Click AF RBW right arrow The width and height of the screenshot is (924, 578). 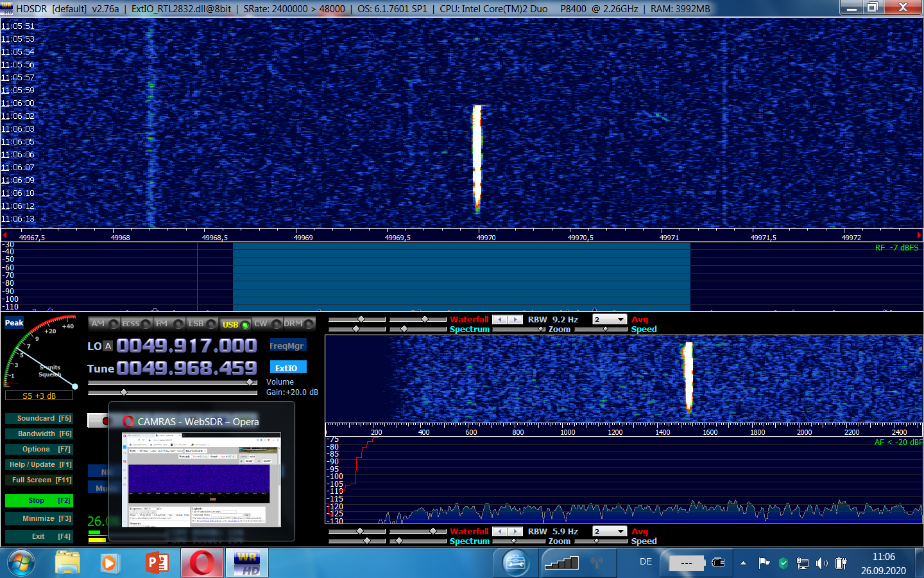tap(515, 531)
